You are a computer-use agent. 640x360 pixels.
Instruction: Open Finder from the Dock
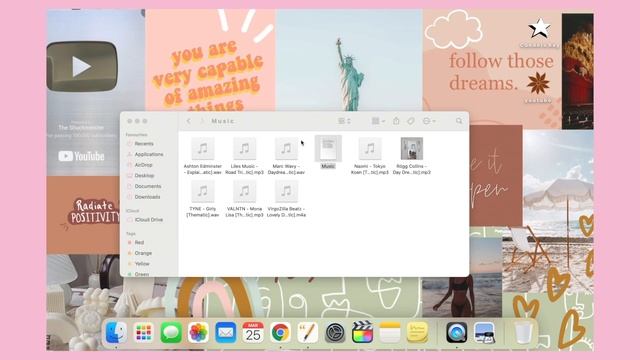pos(116,333)
